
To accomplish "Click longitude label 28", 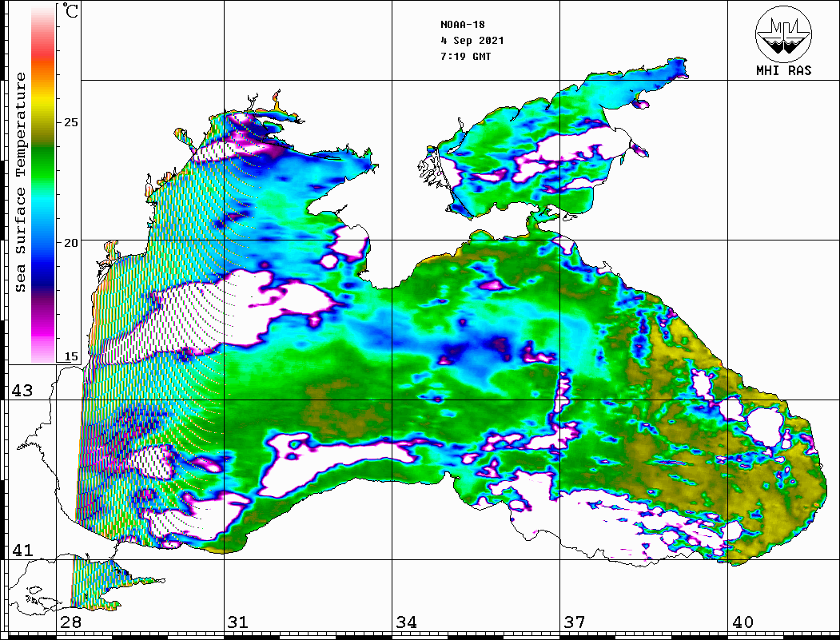I will [70, 622].
